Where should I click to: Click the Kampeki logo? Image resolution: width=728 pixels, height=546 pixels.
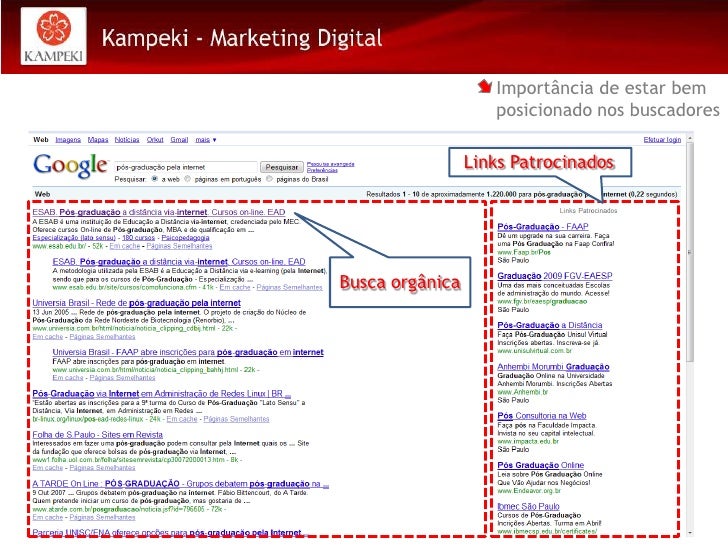click(53, 36)
